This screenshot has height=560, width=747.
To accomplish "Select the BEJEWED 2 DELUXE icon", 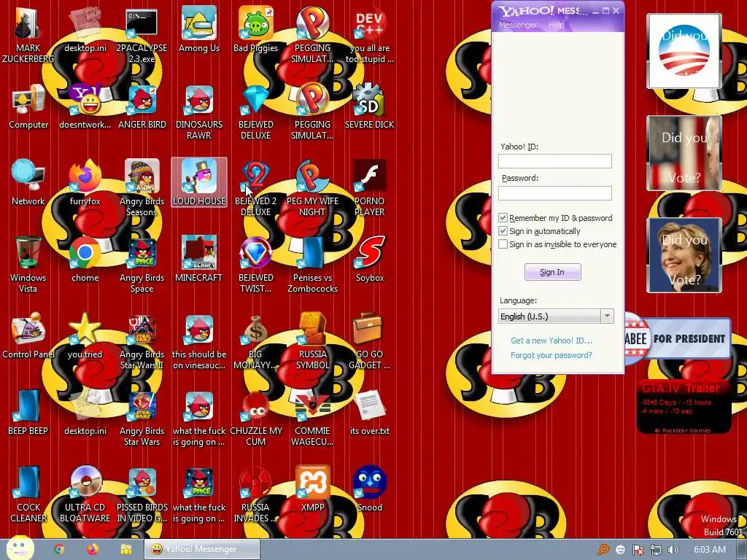I will pos(256,188).
